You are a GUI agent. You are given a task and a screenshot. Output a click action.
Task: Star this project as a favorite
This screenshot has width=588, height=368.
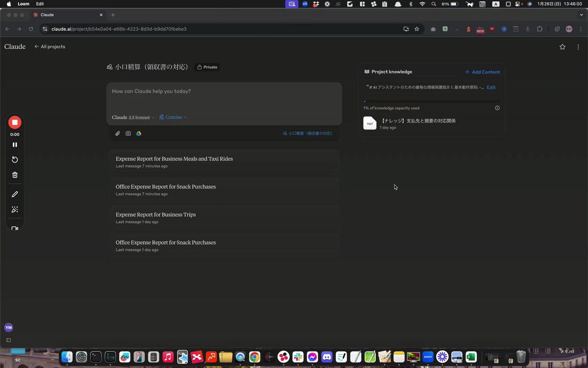pos(562,47)
